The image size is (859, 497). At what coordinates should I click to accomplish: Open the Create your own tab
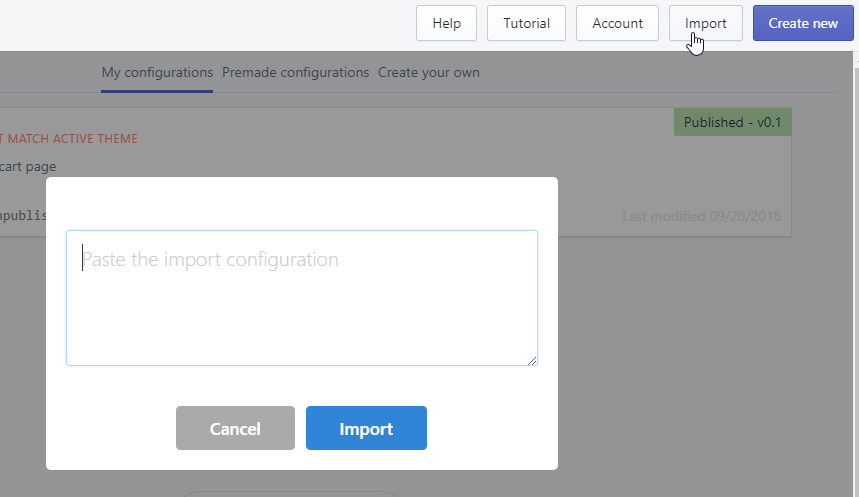428,72
